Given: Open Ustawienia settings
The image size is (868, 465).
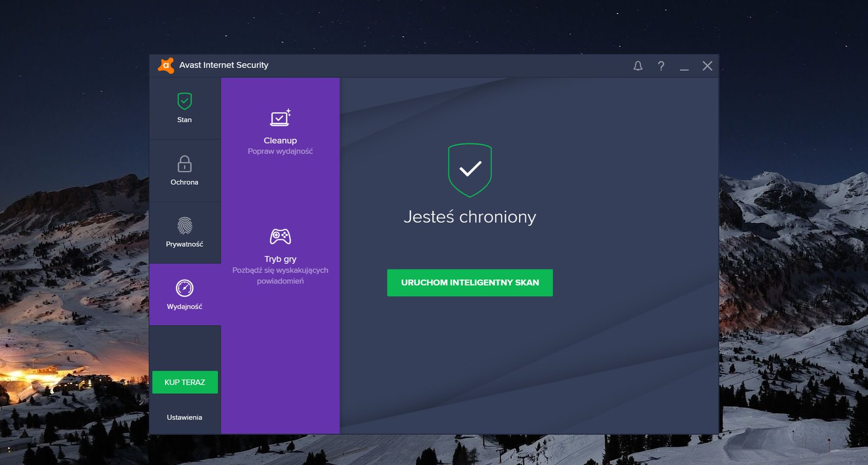Looking at the screenshot, I should tap(185, 417).
